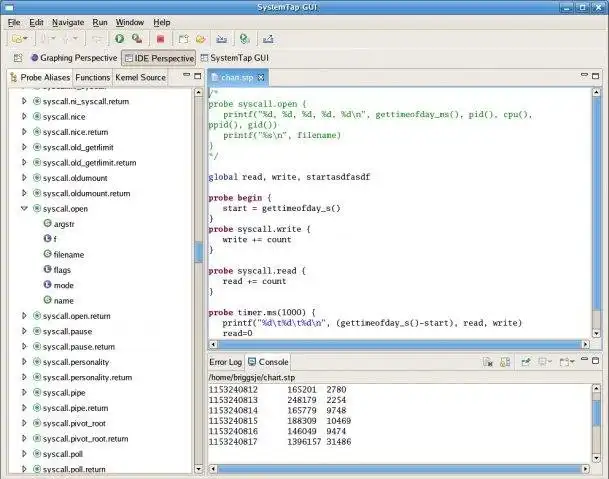Image resolution: width=609 pixels, height=479 pixels.
Task: Open the Run menu
Action: [100, 21]
